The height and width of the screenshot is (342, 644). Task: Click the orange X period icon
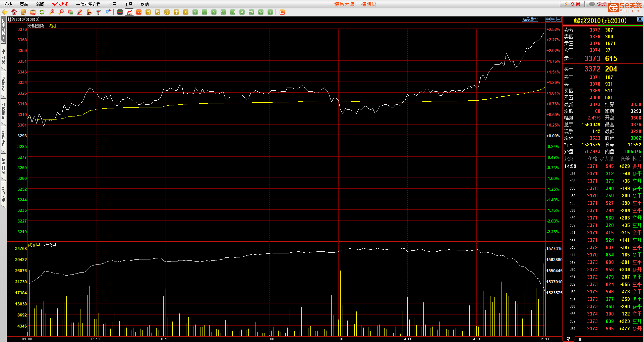coord(186,12)
